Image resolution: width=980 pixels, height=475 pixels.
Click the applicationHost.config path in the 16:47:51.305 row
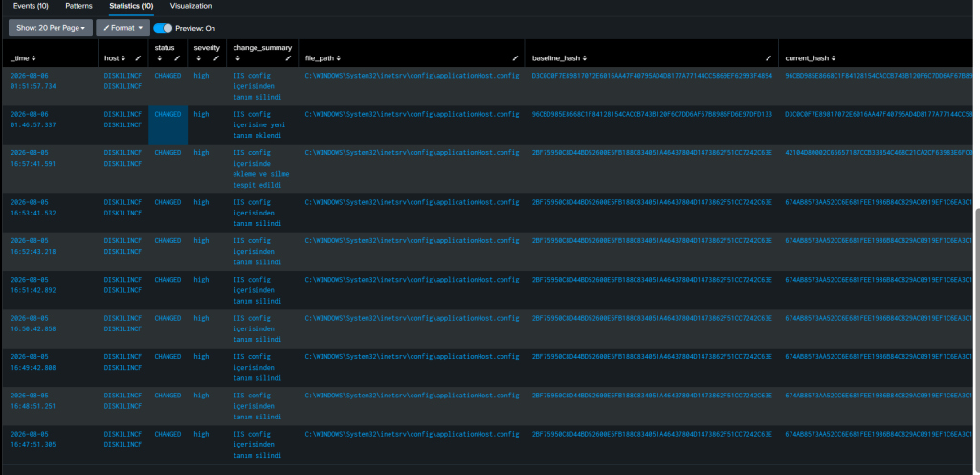pyautogui.click(x=412, y=435)
